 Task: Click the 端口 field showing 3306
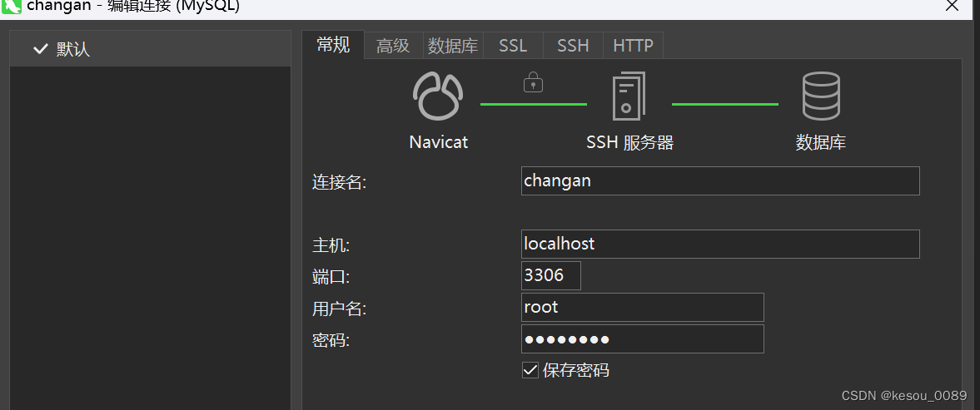[x=550, y=275]
